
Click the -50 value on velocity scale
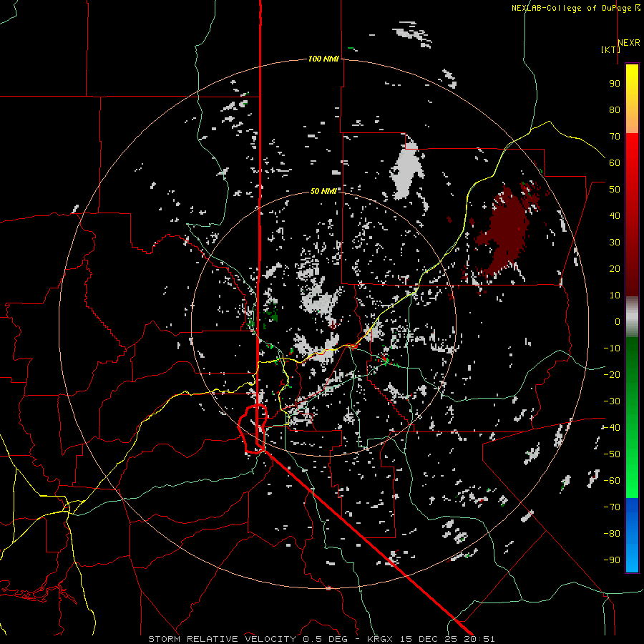point(612,454)
